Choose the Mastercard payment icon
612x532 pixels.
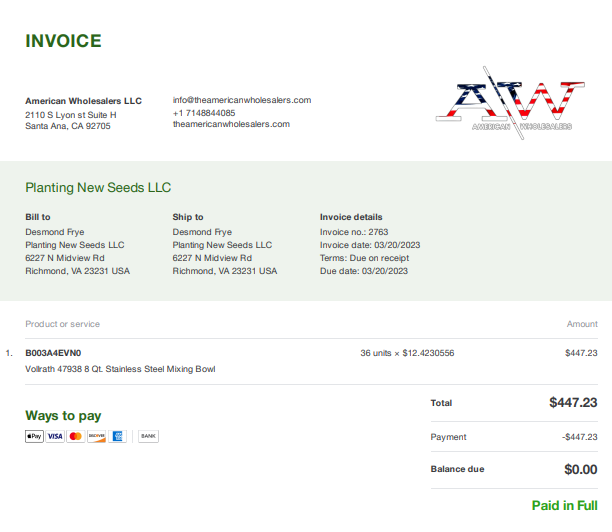click(x=76, y=436)
